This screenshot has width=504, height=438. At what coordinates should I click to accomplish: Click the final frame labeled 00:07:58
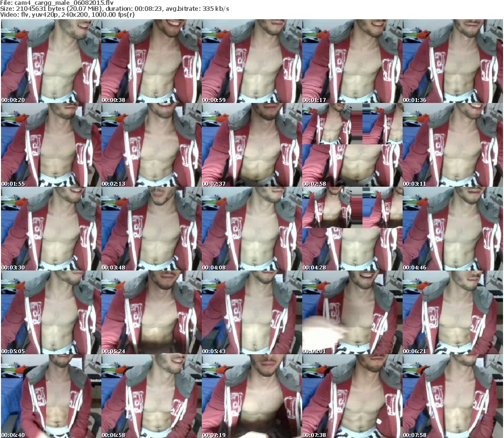tap(453, 396)
